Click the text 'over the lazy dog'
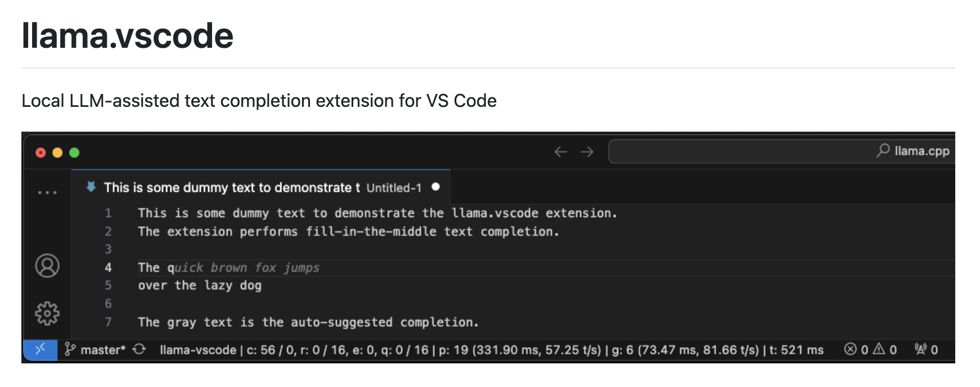Viewport: 980px width, 387px height. 200,286
